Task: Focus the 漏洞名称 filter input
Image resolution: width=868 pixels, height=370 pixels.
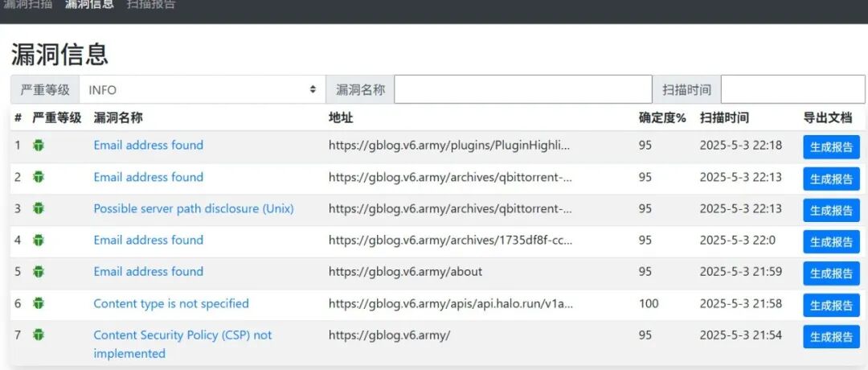Action: point(523,89)
